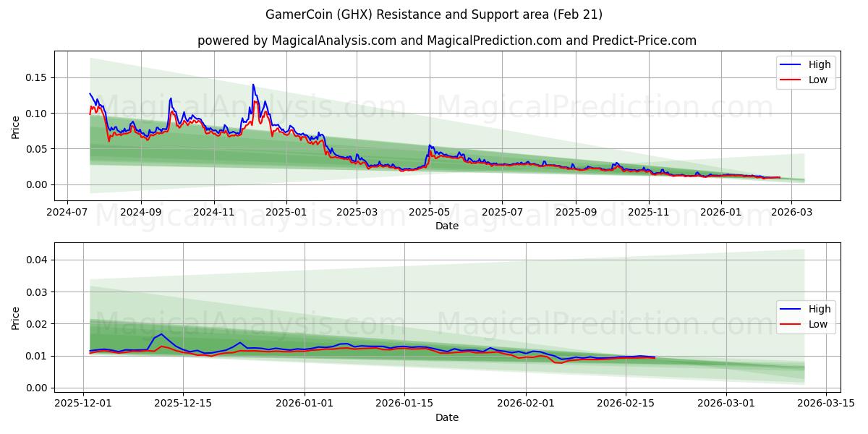This screenshot has height=434, width=868.
Task: Click the '2025-03' x-axis tick label
Action: coord(356,213)
